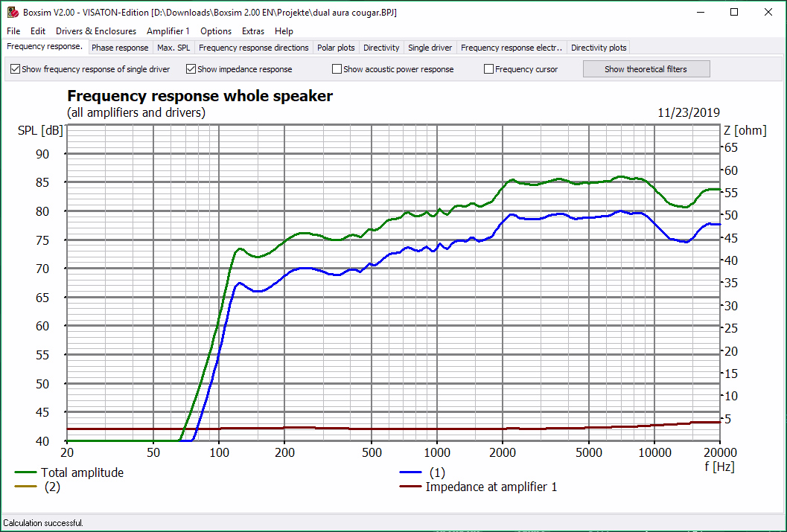Switch to the Directivity plots tab

click(x=599, y=48)
